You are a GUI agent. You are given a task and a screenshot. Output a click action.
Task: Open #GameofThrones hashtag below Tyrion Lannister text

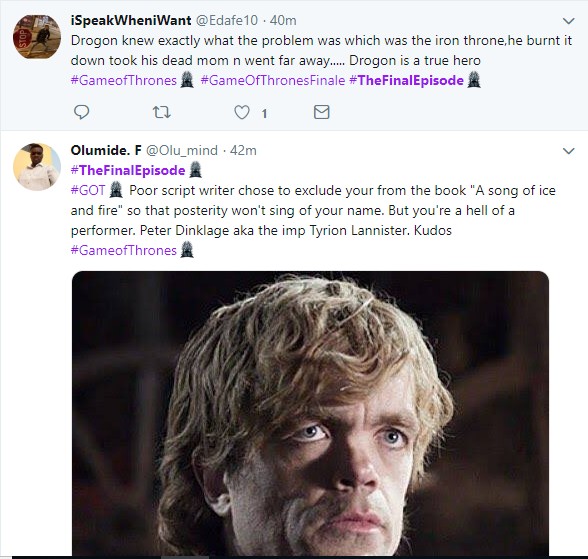click(124, 250)
